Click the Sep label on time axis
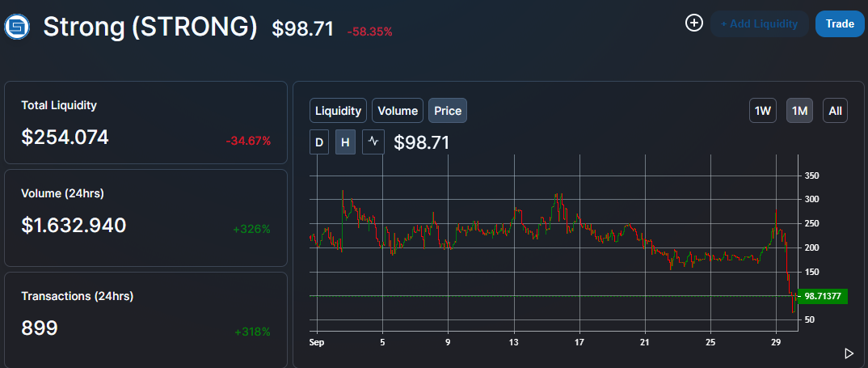 (317, 343)
